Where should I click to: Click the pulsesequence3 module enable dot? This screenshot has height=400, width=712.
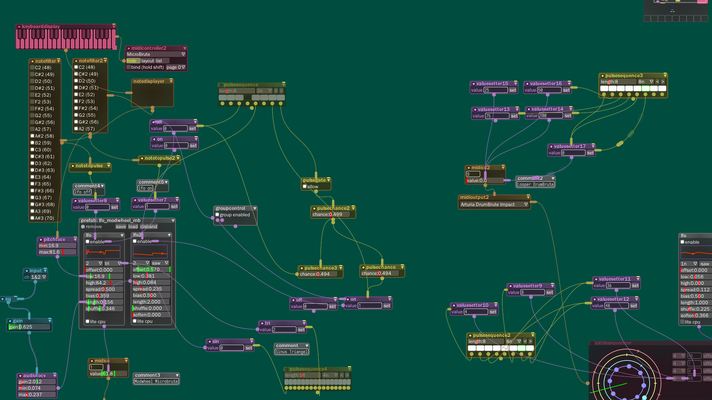[603, 76]
